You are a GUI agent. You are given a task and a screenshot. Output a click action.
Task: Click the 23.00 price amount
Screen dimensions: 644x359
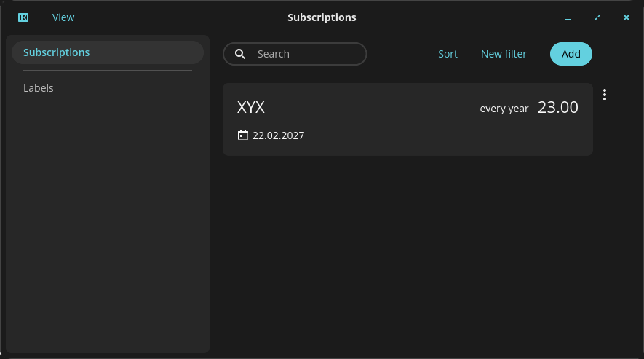(x=557, y=108)
